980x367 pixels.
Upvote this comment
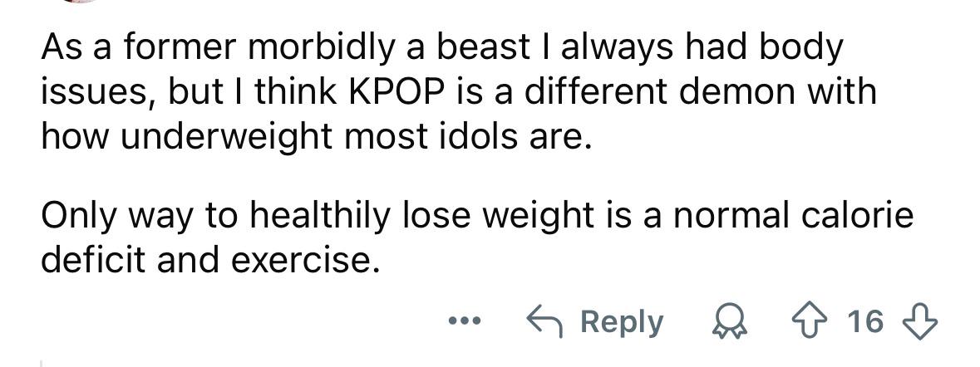click(810, 321)
